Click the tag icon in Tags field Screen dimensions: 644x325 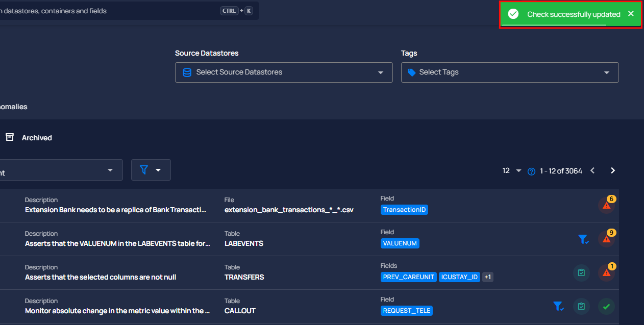point(412,72)
